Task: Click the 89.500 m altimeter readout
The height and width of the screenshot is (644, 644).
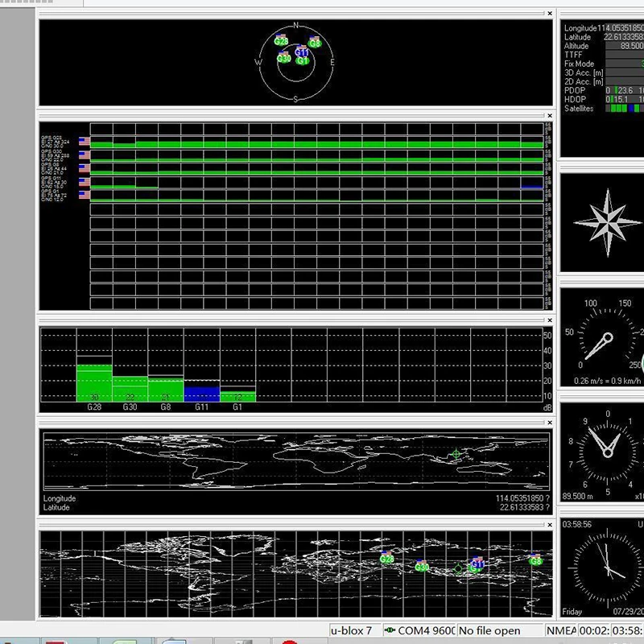Action: click(x=577, y=496)
